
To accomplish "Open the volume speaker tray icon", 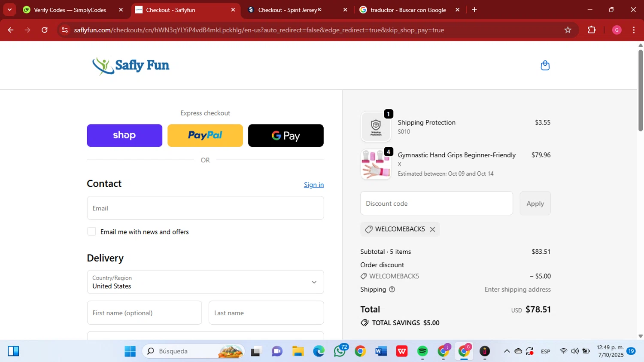I will [574, 351].
